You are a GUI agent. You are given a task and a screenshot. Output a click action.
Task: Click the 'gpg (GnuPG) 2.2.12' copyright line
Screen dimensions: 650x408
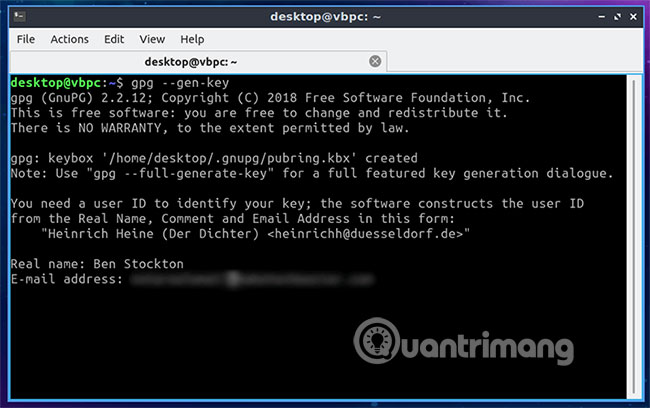click(270, 98)
